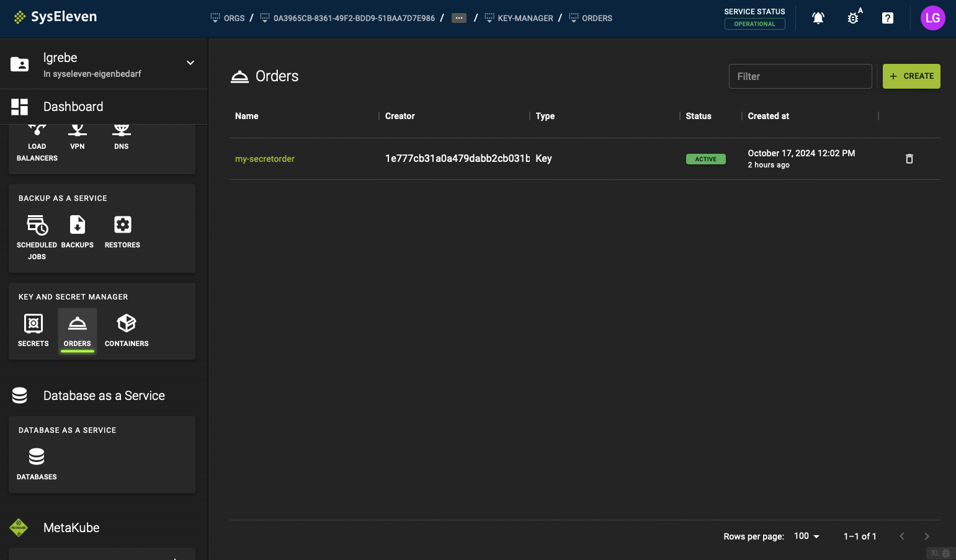Open the help question mark icon
Viewport: 956px width, 560px height.
pyautogui.click(x=888, y=18)
